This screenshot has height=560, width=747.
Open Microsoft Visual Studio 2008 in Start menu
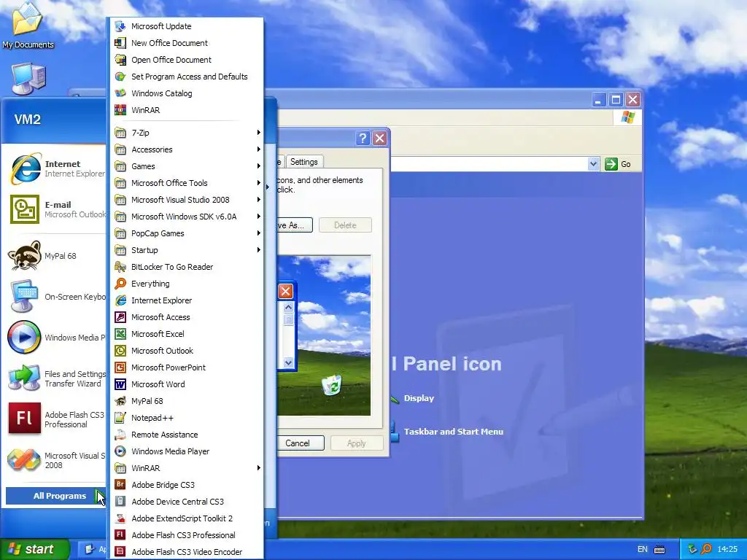pos(55,461)
